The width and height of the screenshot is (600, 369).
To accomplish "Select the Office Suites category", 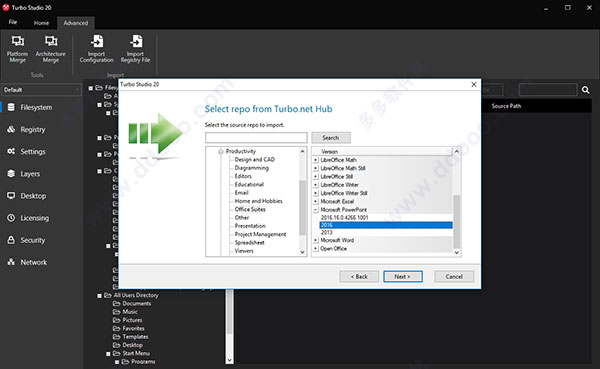I will [x=250, y=209].
